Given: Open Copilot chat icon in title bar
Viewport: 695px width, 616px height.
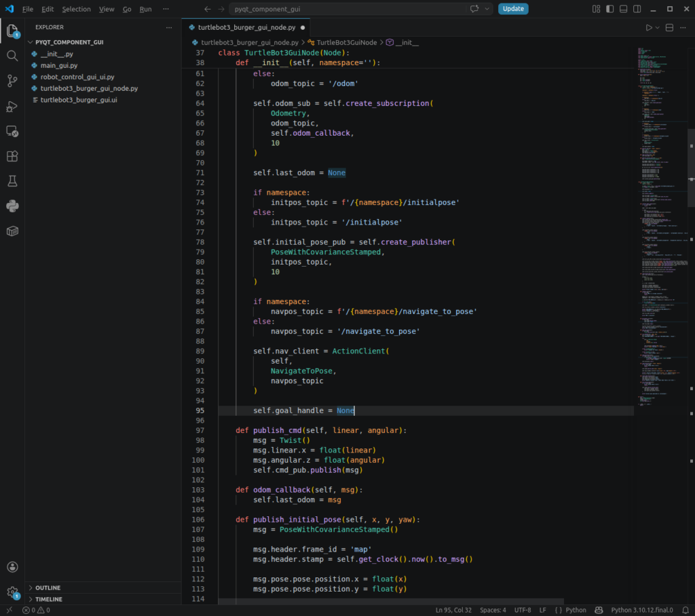Looking at the screenshot, I should (x=474, y=9).
